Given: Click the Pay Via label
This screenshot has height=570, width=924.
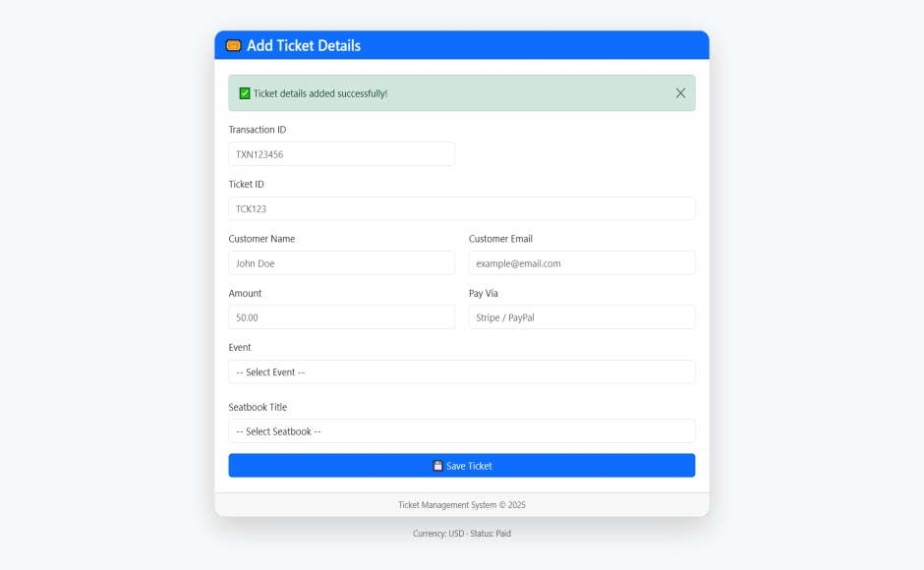Looking at the screenshot, I should 484,293.
